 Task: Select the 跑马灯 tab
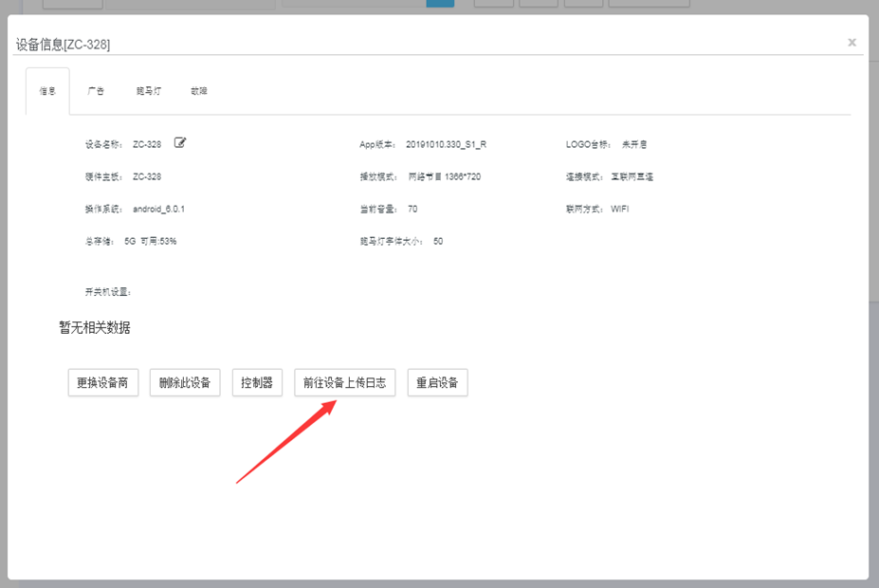point(148,92)
